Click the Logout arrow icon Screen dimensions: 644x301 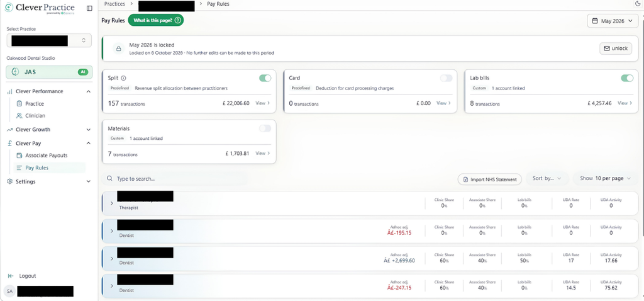[11, 276]
